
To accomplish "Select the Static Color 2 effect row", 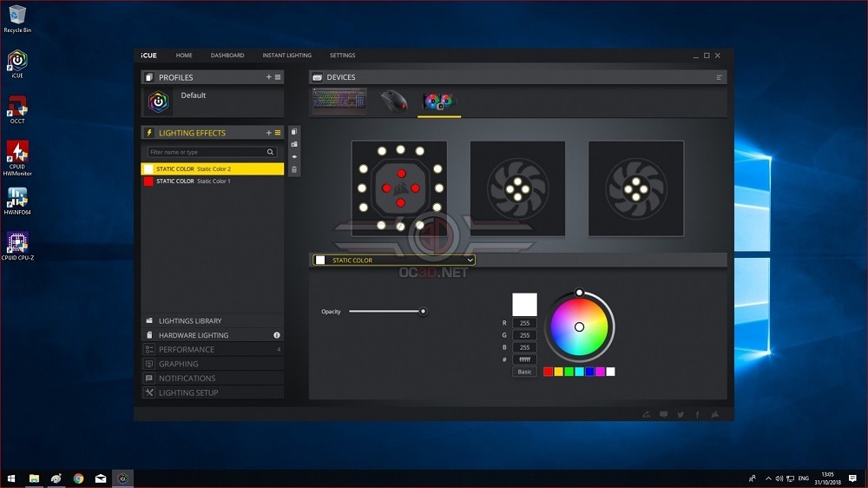I will tap(213, 169).
